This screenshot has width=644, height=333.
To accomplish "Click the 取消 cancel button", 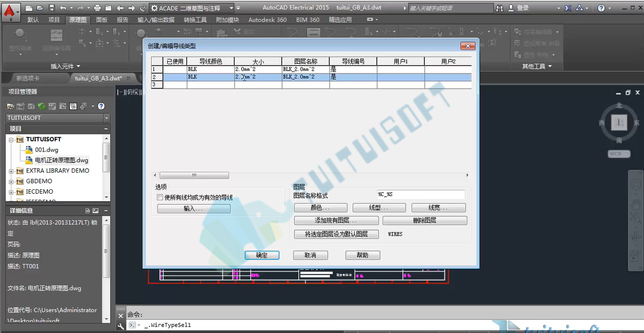I will [310, 255].
